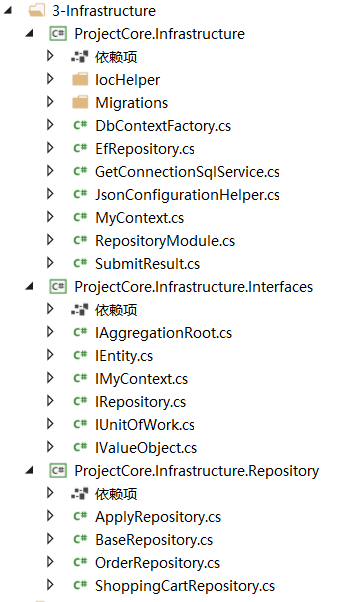Click the Migrations folder icon
The width and height of the screenshot is (360, 602).
80,103
